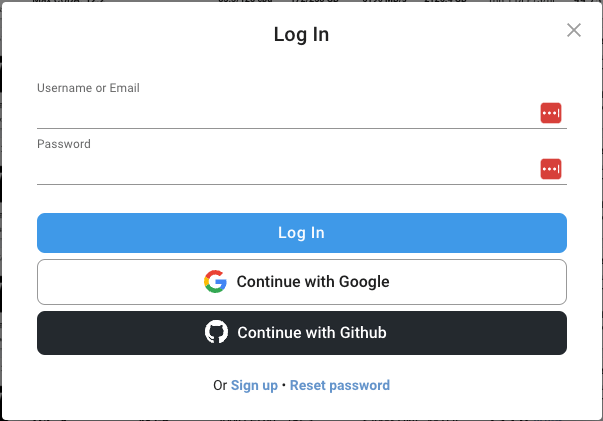Click the "Log In" dialog title
603x421 pixels.
(301, 35)
